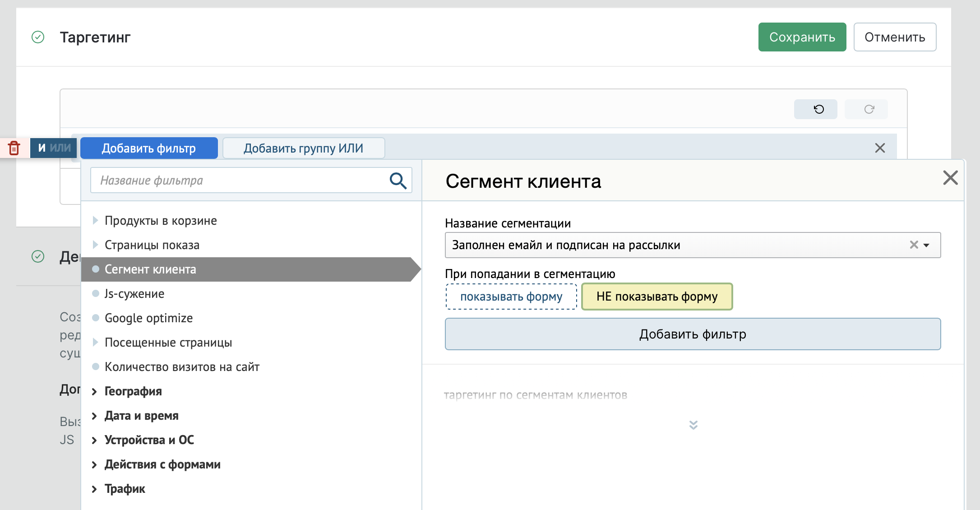Open the Заполнен емайл segmentation combo box
Screen dimensions: 980x510
[x=693, y=245]
